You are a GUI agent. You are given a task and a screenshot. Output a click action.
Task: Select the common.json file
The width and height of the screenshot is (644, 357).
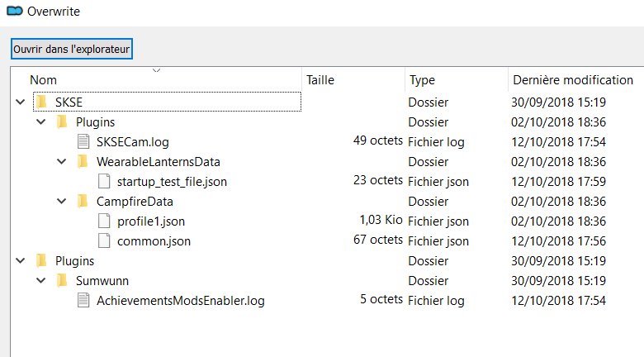coord(154,240)
